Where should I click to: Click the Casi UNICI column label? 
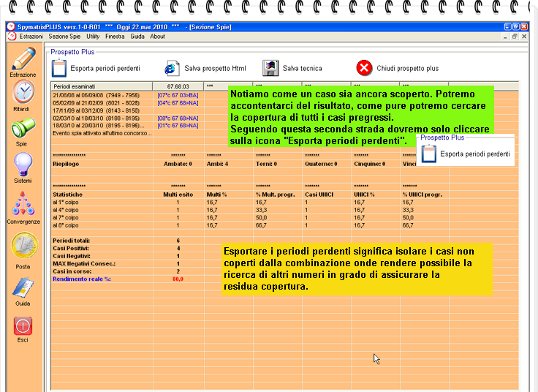click(319, 195)
